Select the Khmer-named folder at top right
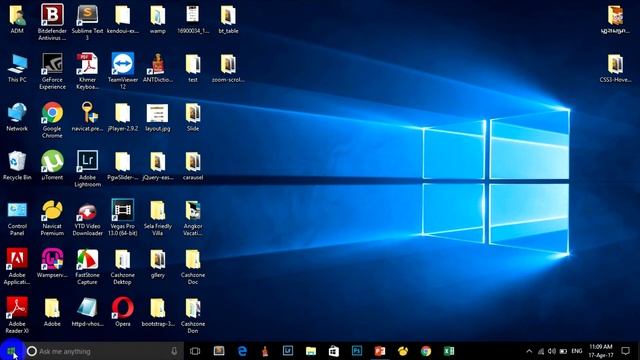This screenshot has height=360, width=640. tap(616, 19)
